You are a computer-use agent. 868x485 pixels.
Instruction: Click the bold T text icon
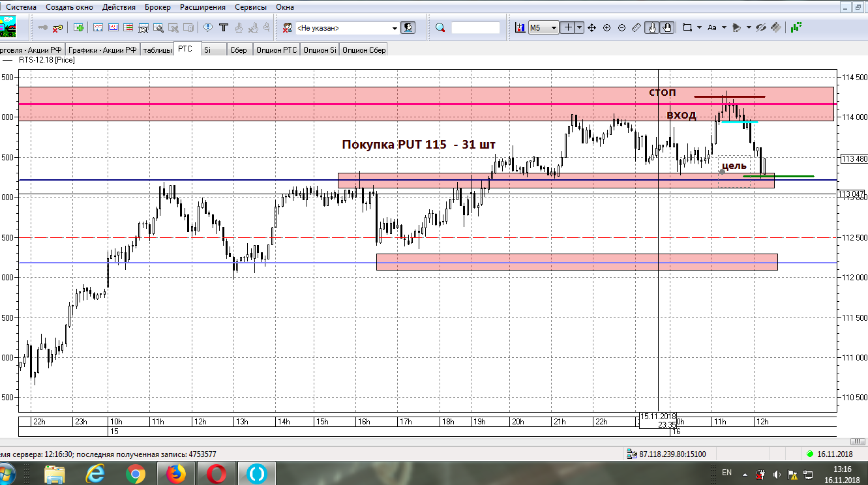[224, 28]
